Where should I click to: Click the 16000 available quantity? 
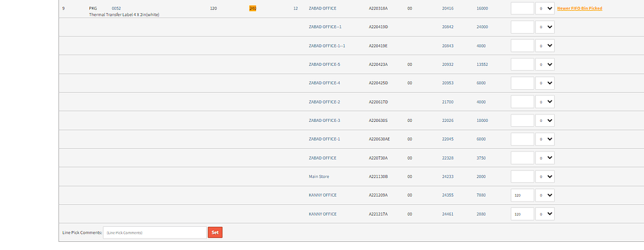pos(482,8)
